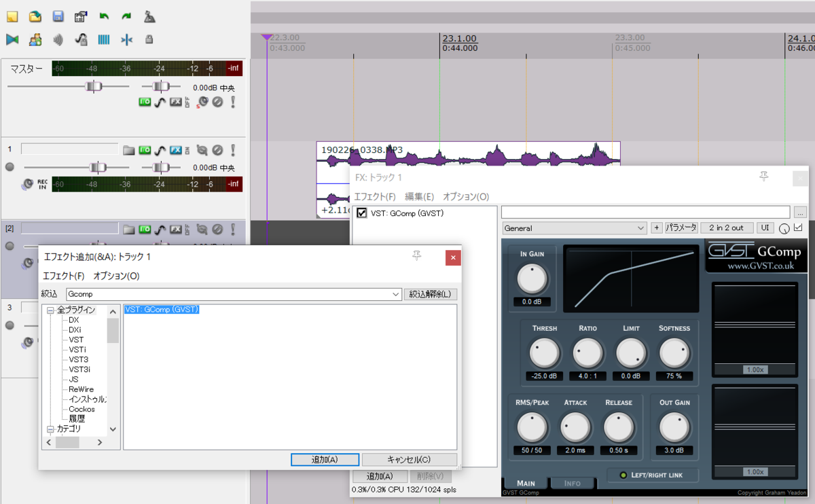Click track 1 slashed circle icon
Image resolution: width=815 pixels, height=504 pixels.
pyautogui.click(x=217, y=150)
